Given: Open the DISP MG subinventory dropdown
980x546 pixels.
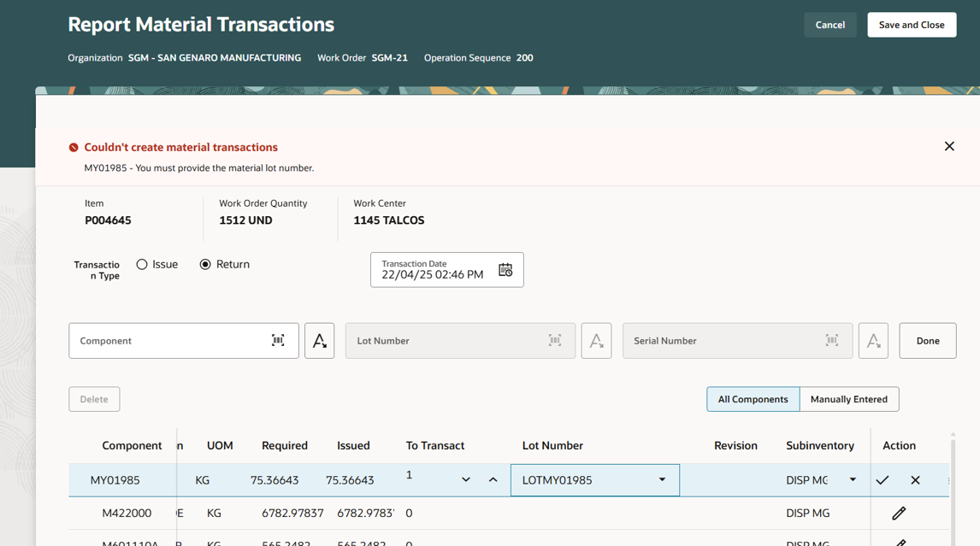Looking at the screenshot, I should click(853, 479).
